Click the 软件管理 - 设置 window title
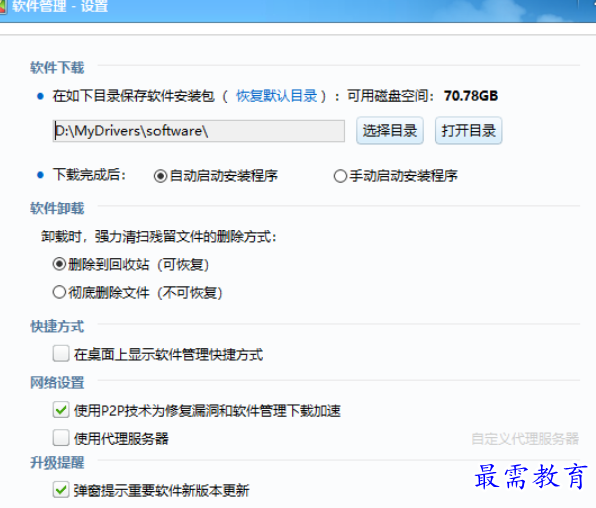This screenshot has height=508, width=596. [x=60, y=6]
